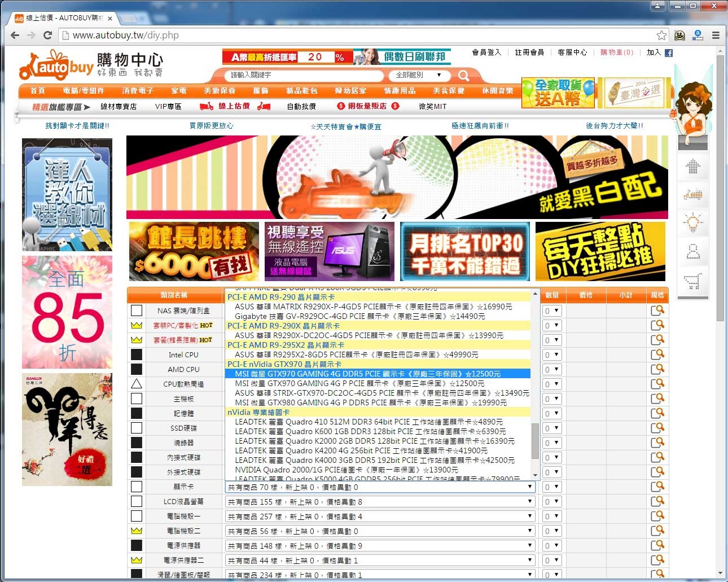728x582 pixels.
Task: Go to 線上估價 in the sub-navigation
Action: pos(234,106)
